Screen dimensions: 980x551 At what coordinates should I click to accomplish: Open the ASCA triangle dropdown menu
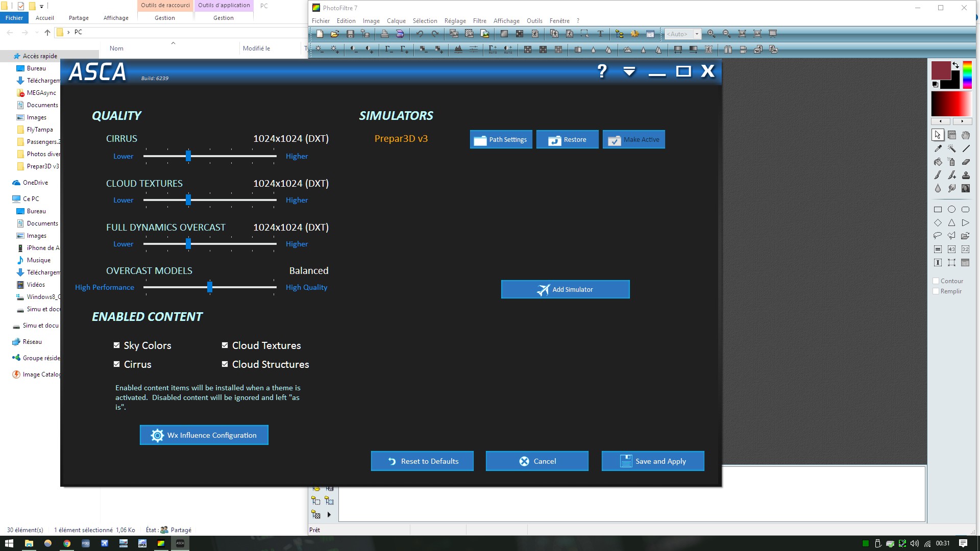629,71
